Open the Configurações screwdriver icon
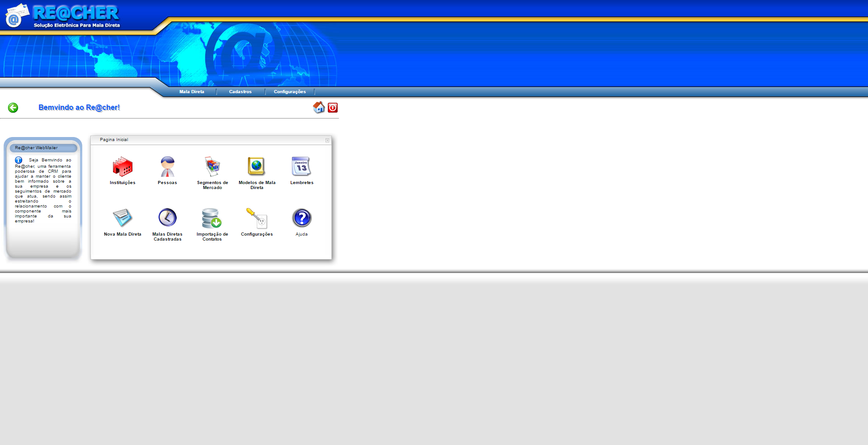 tap(257, 218)
